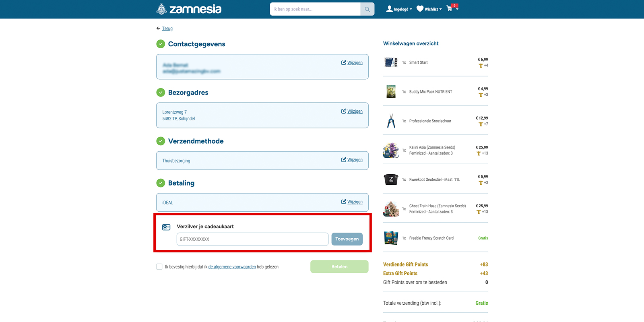Click the Wishlist heart icon

coord(420,9)
